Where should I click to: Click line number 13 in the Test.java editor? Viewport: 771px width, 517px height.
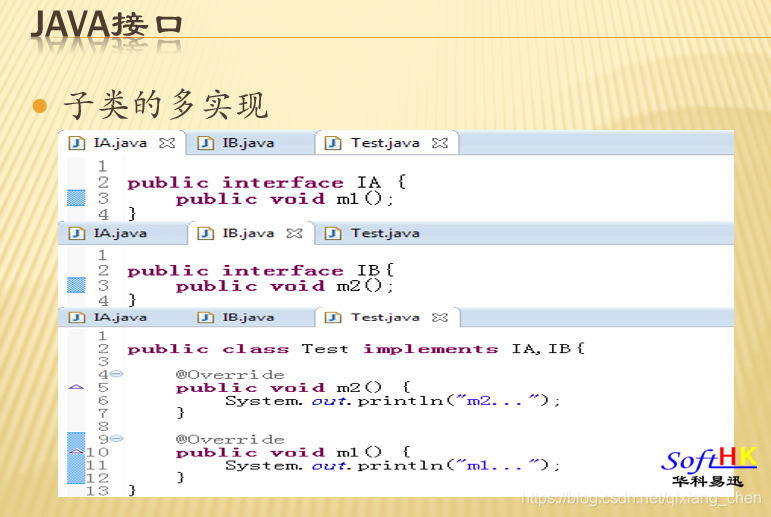pos(97,490)
